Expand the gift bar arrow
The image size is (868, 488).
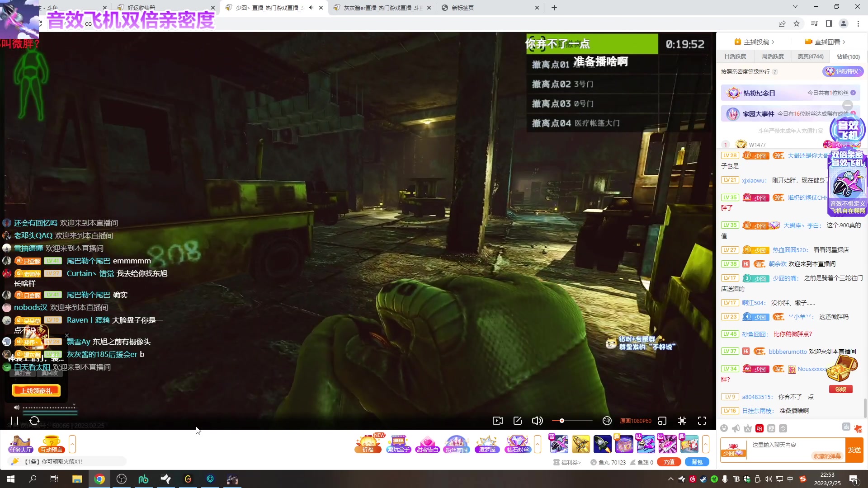coord(706,444)
